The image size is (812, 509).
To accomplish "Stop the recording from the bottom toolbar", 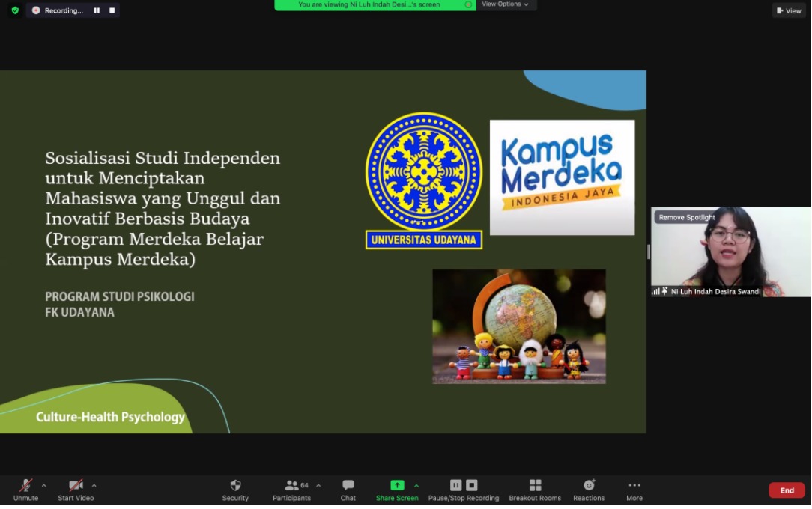I will (472, 485).
